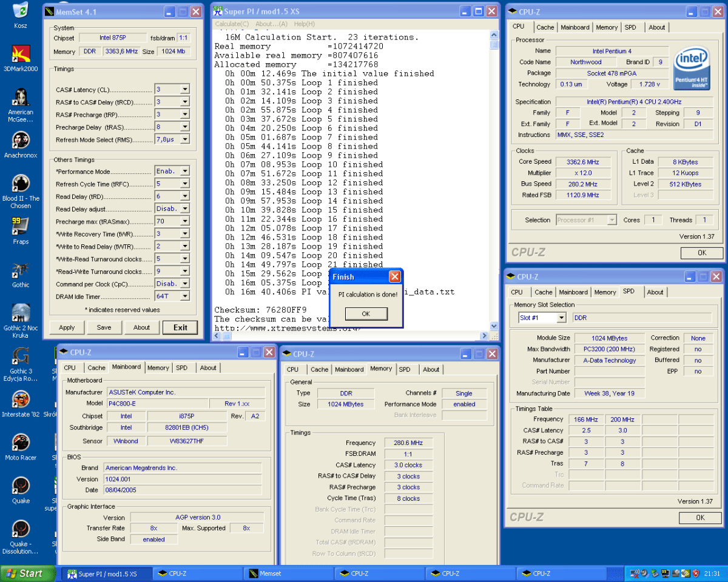Click the Safely Remove Hardware tray icon
This screenshot has width=728, height=582.
(655, 573)
